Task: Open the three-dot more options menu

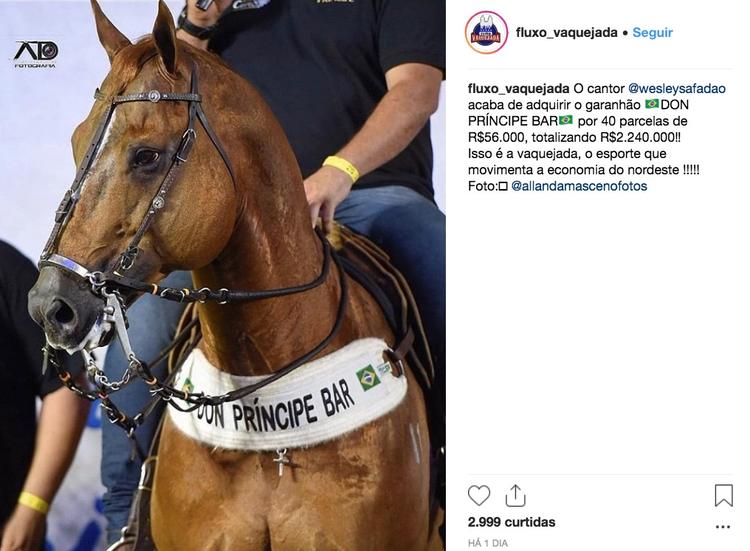Action: [x=723, y=527]
